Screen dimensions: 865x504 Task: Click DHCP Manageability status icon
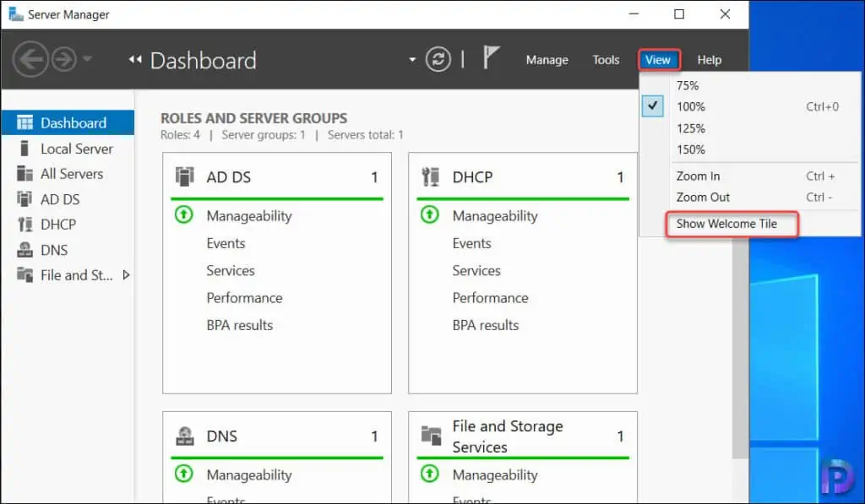pos(430,214)
